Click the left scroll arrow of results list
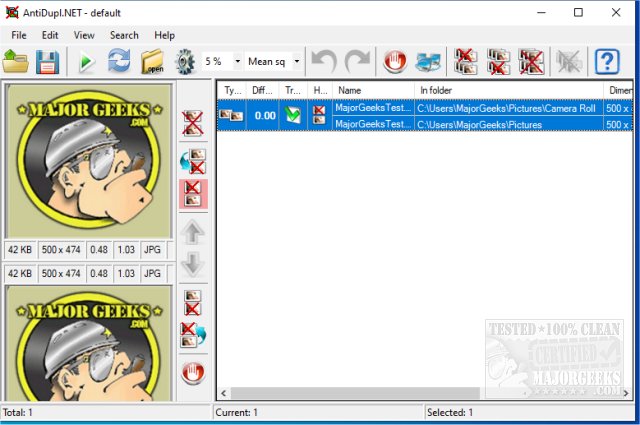640x425 pixels. pos(224,393)
